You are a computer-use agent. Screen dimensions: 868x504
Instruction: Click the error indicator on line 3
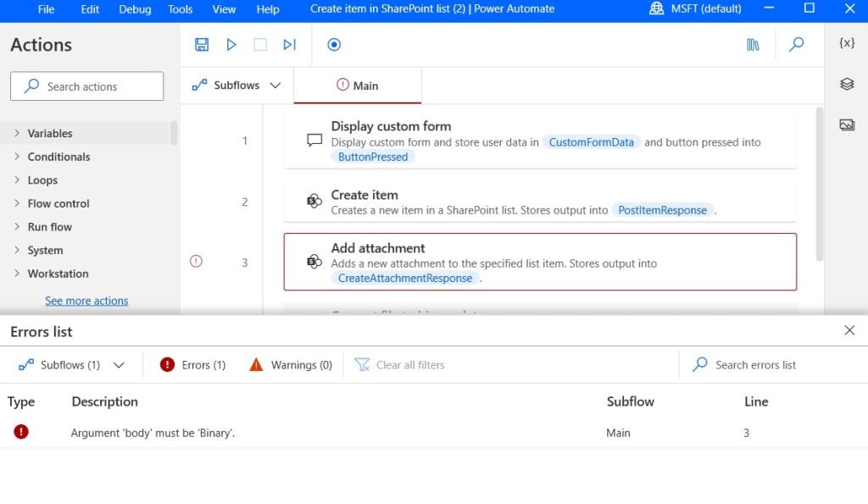point(196,261)
